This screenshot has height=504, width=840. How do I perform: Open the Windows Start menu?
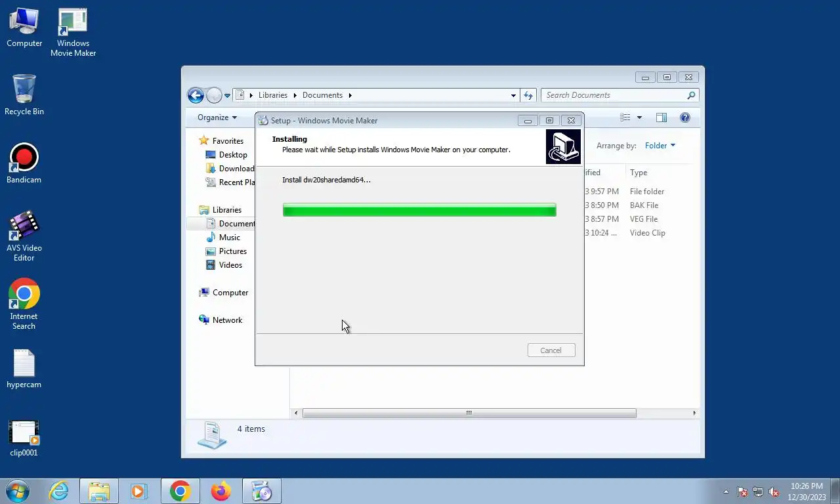[18, 491]
